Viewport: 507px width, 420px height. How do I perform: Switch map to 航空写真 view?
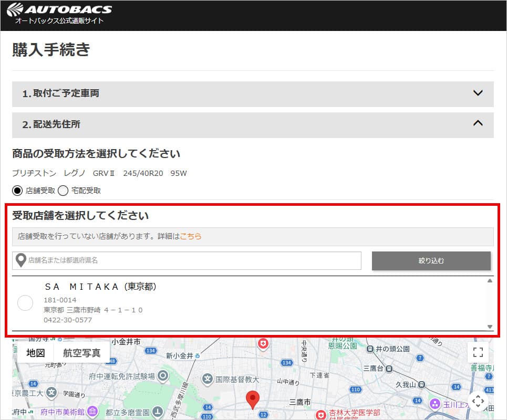(x=82, y=353)
